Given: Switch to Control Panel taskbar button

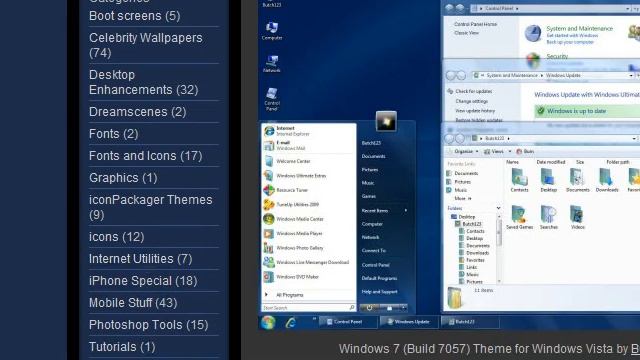Looking at the screenshot, I should [x=347, y=322].
